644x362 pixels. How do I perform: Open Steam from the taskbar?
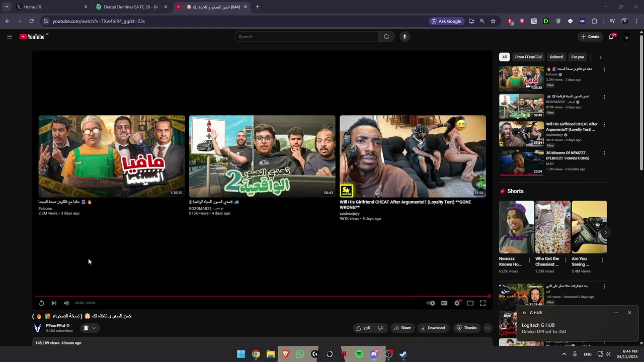click(x=404, y=354)
